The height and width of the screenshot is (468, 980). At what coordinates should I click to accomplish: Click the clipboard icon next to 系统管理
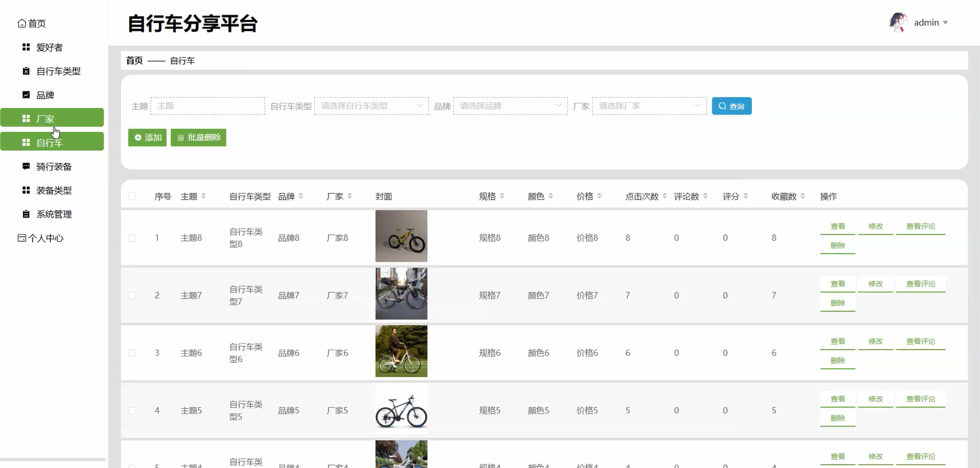click(x=26, y=214)
